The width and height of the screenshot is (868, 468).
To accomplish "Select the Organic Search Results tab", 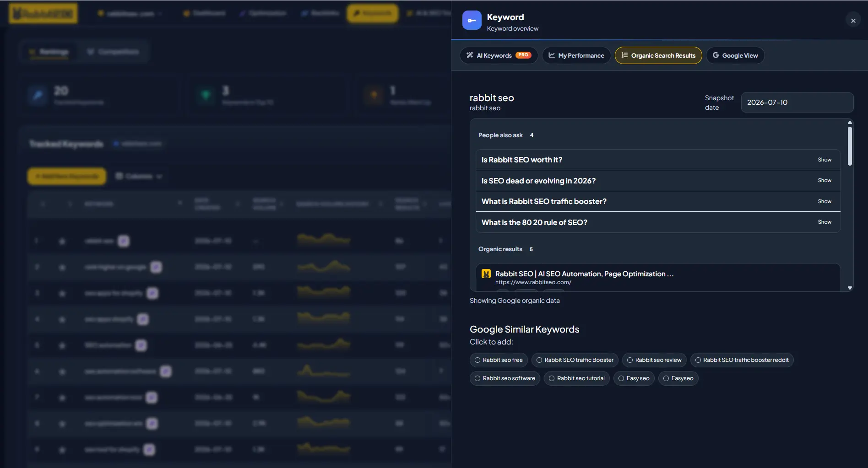I will [x=658, y=55].
